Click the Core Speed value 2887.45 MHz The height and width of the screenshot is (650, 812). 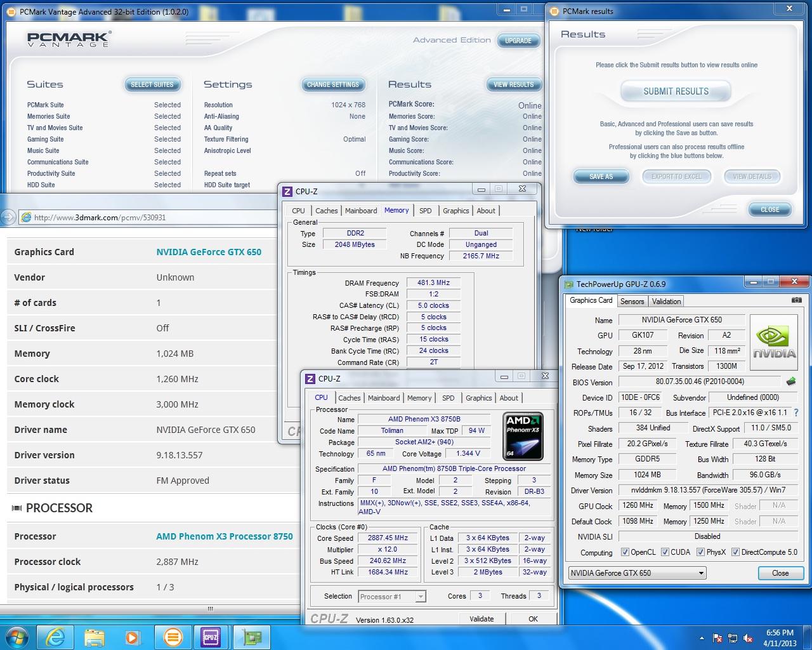388,538
